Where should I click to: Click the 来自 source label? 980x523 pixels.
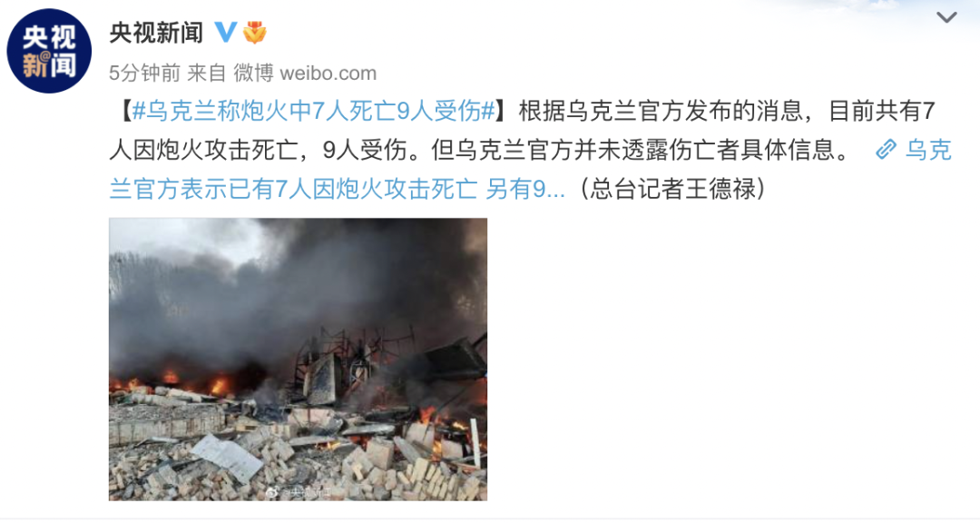206,74
